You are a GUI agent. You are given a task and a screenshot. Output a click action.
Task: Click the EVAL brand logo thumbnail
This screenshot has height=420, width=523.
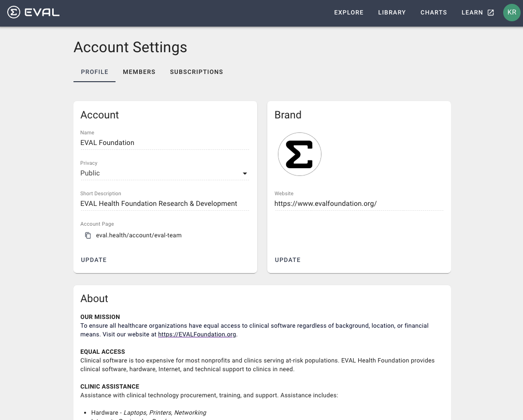pos(300,154)
